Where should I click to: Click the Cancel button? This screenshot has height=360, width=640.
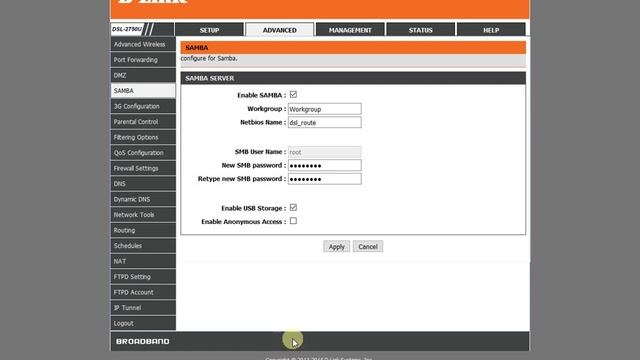(x=368, y=247)
